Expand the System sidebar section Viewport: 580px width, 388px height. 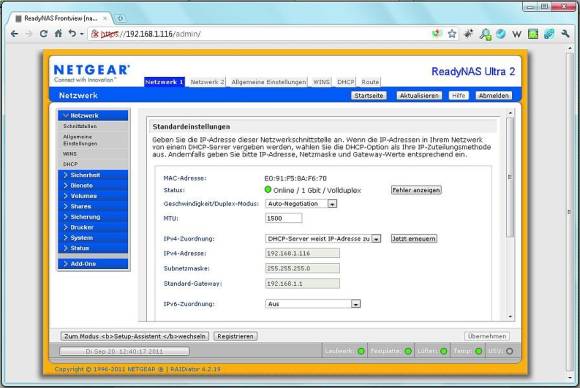93,237
